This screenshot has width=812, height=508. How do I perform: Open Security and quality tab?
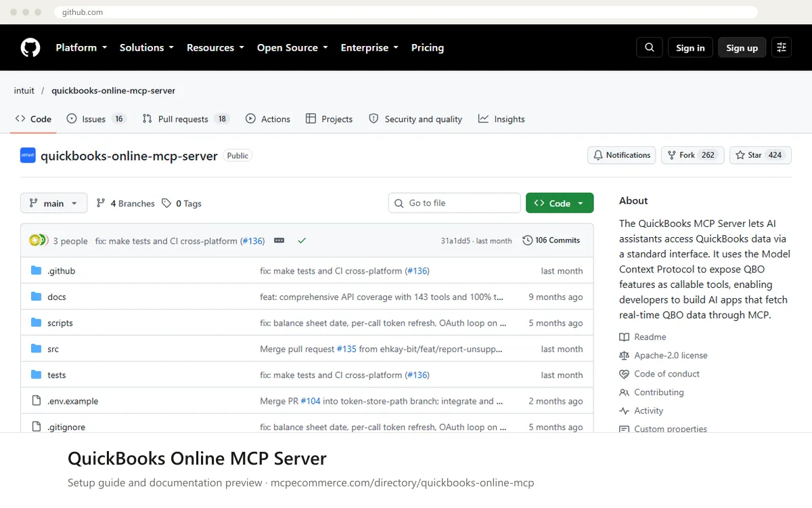click(x=415, y=119)
